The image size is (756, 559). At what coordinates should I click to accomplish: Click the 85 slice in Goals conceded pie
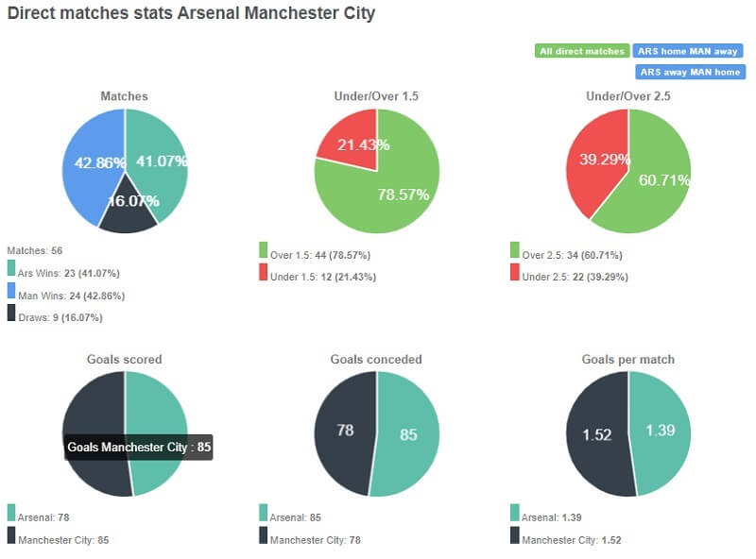click(x=408, y=436)
